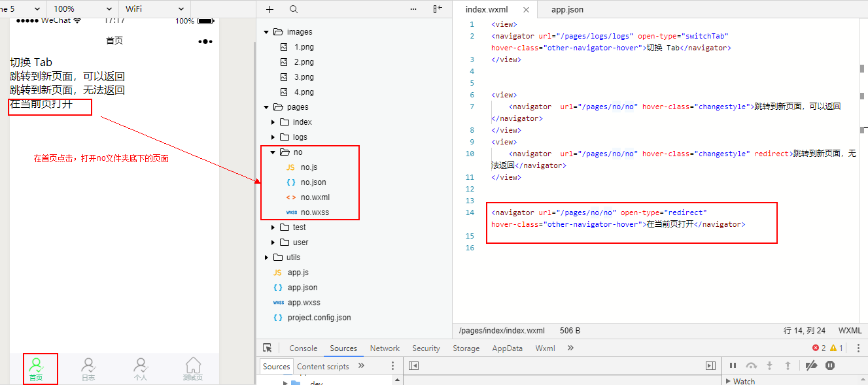Toggle pause on exceptions icon

tap(830, 366)
